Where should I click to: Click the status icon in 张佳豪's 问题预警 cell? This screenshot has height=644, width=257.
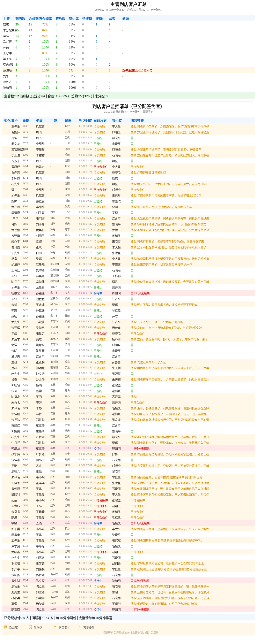tap(132, 460)
